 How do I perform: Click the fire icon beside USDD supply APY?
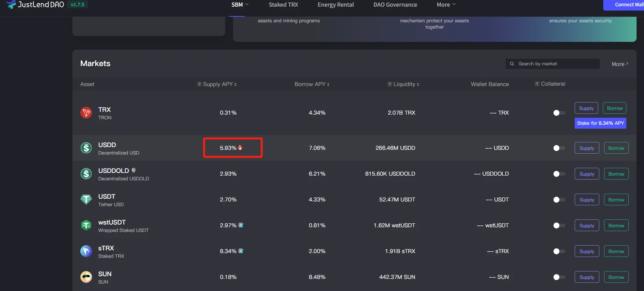pyautogui.click(x=240, y=147)
